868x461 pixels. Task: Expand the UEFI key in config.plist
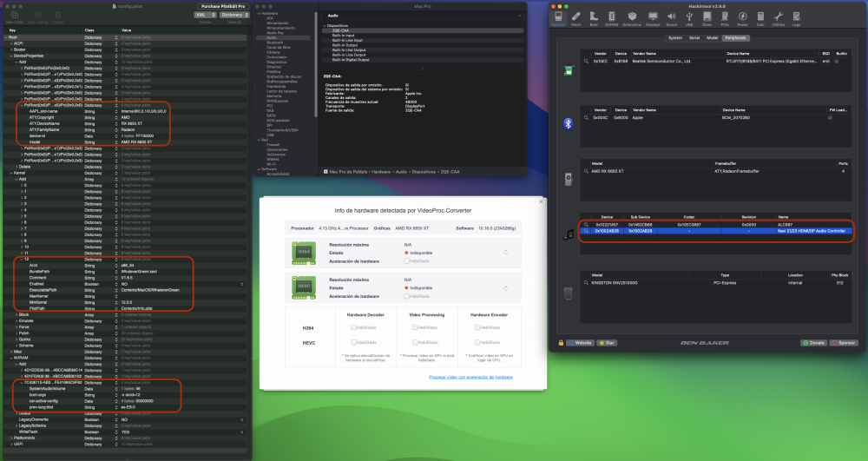pyautogui.click(x=11, y=444)
